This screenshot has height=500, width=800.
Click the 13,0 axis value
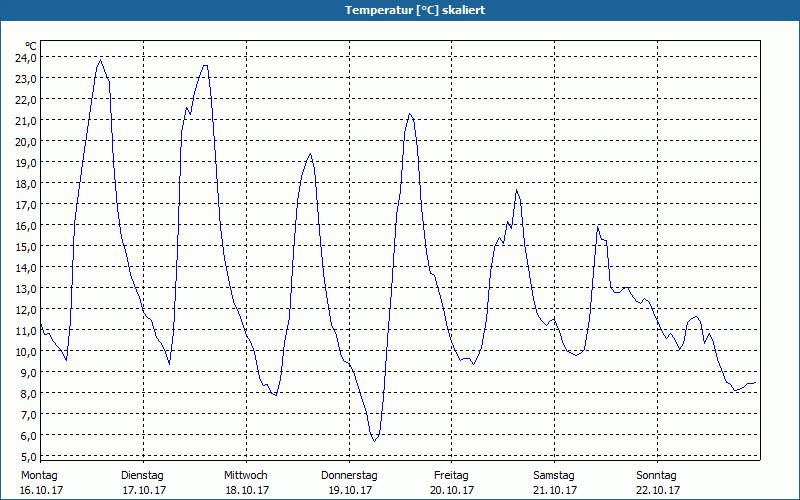(x=26, y=289)
